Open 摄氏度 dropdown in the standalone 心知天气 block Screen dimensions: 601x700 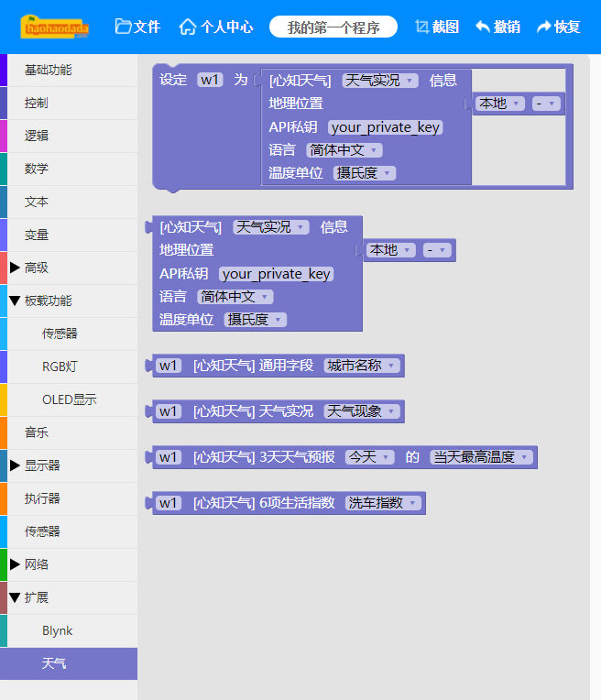[256, 320]
